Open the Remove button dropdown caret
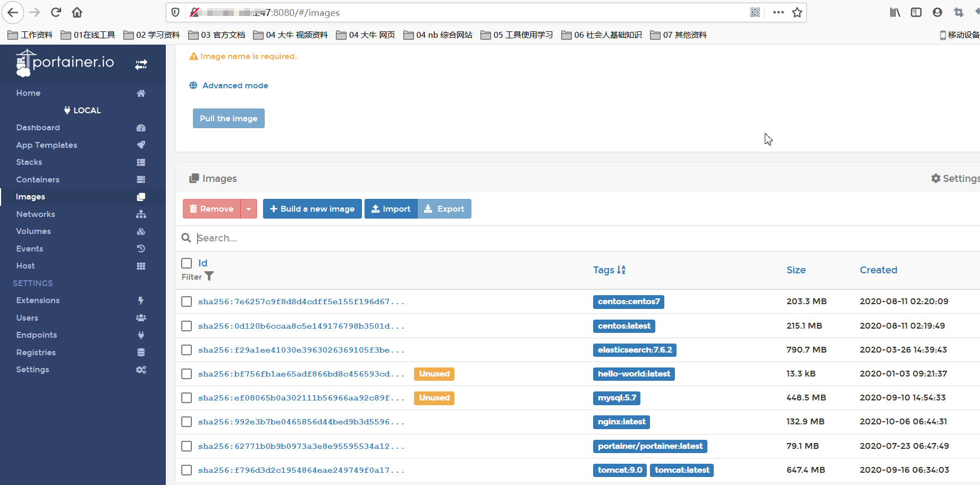 [249, 209]
